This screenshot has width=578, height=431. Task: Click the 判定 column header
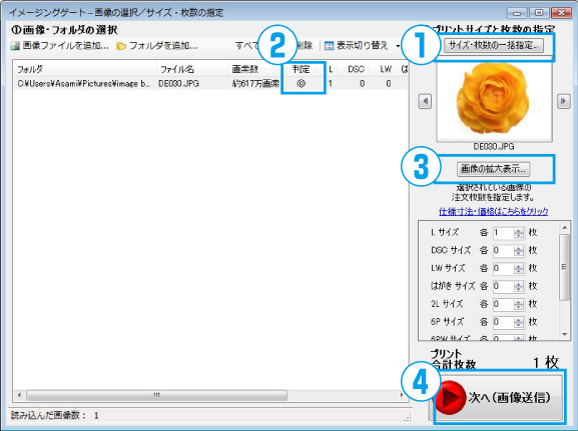tap(302, 69)
